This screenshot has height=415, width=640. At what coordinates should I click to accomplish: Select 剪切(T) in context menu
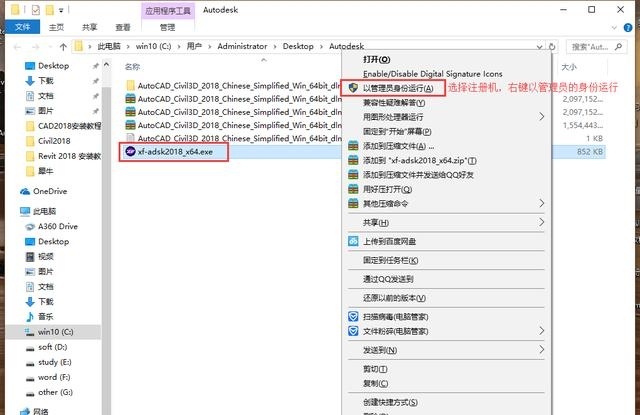[375, 369]
